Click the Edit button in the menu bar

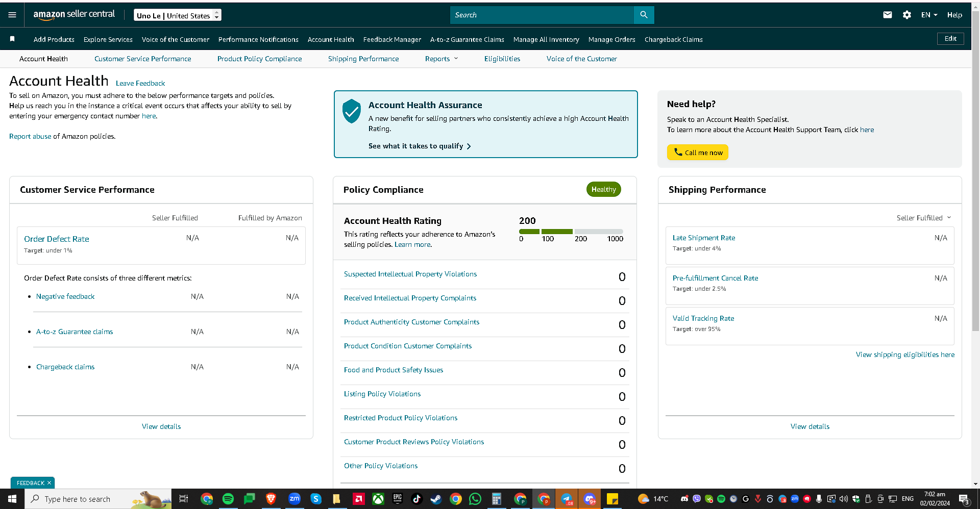950,39
